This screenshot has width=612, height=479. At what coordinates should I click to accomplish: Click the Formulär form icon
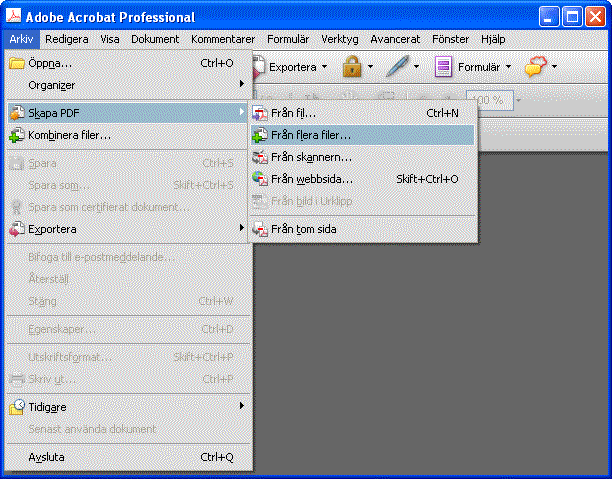coord(443,67)
